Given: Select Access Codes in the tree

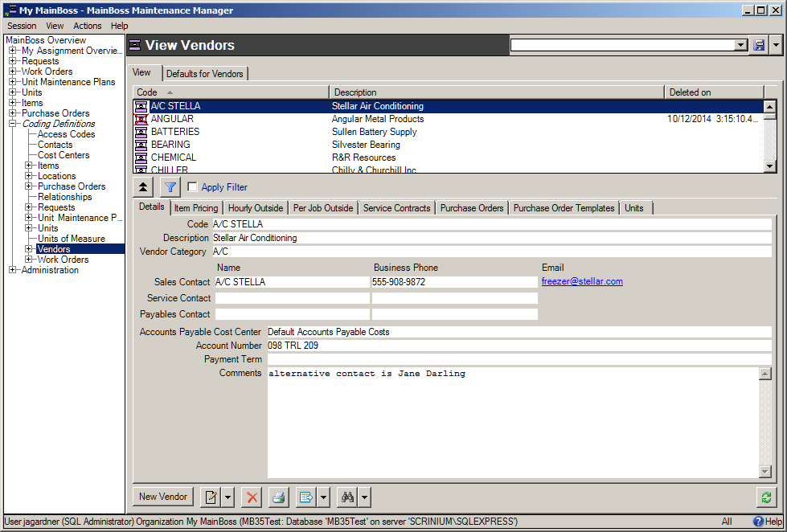Looking at the screenshot, I should 66,134.
